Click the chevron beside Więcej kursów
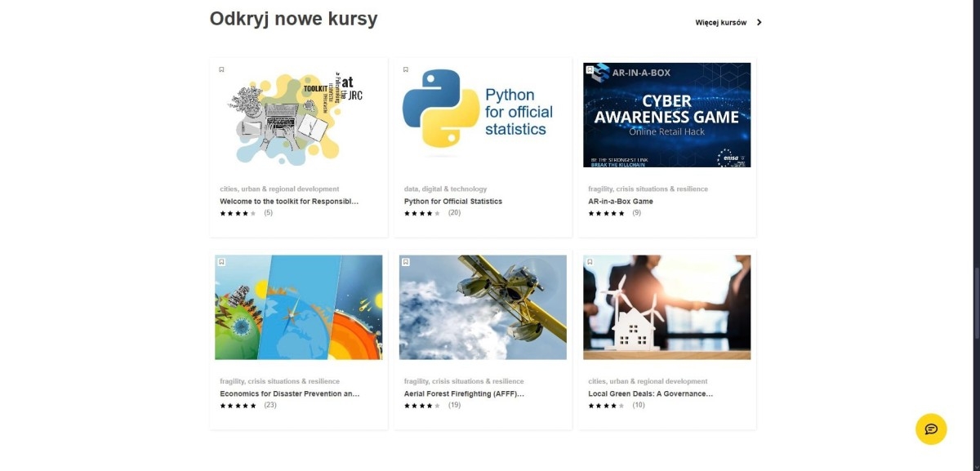This screenshot has height=471, width=980. [759, 23]
